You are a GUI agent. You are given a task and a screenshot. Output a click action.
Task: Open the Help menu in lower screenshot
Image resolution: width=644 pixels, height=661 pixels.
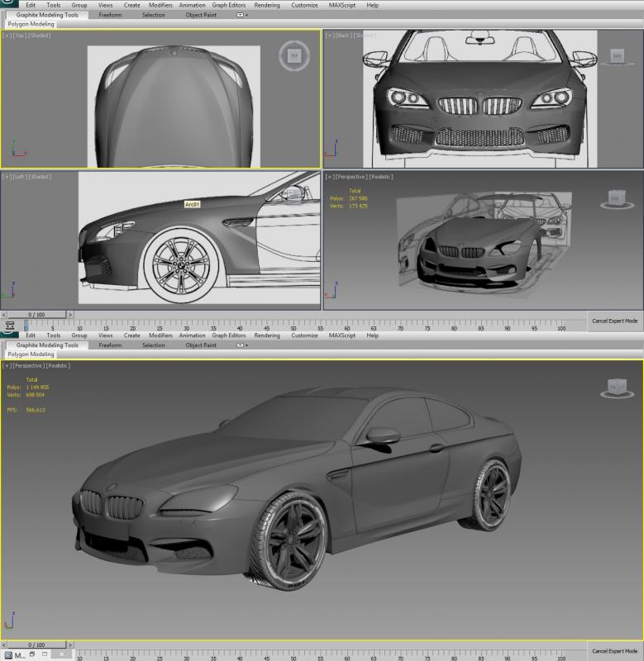372,335
